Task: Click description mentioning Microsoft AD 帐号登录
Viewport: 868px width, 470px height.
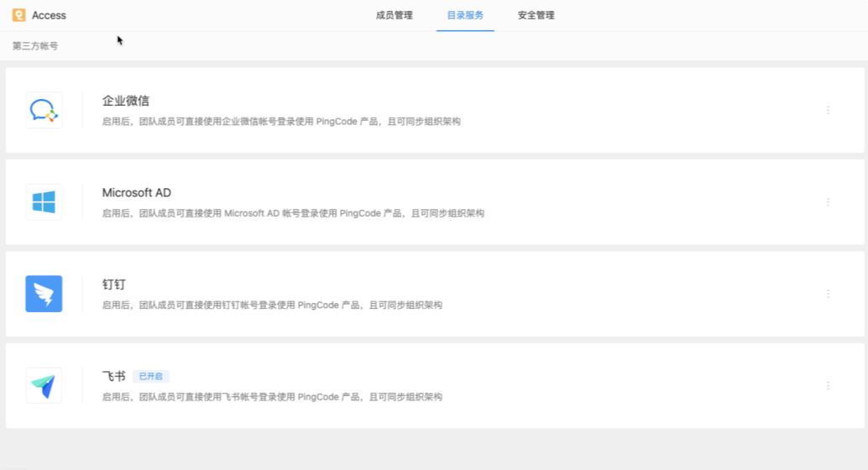Action: click(293, 213)
